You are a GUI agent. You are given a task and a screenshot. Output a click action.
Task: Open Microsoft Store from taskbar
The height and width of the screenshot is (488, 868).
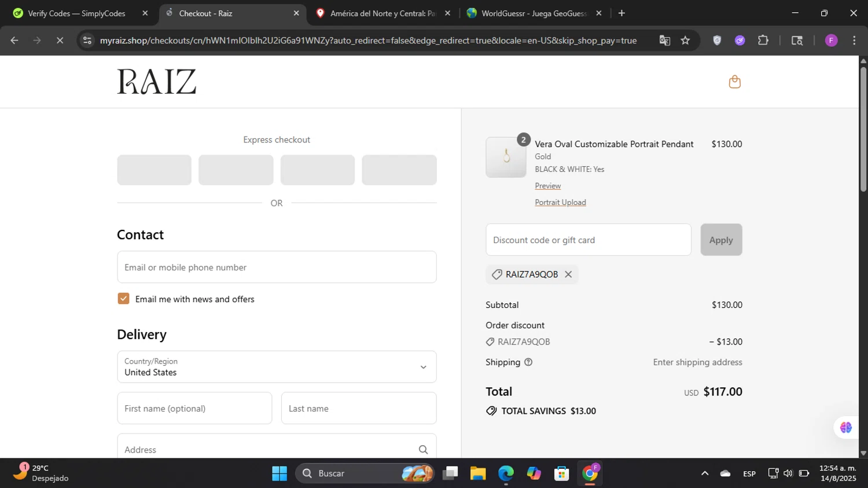point(561,474)
